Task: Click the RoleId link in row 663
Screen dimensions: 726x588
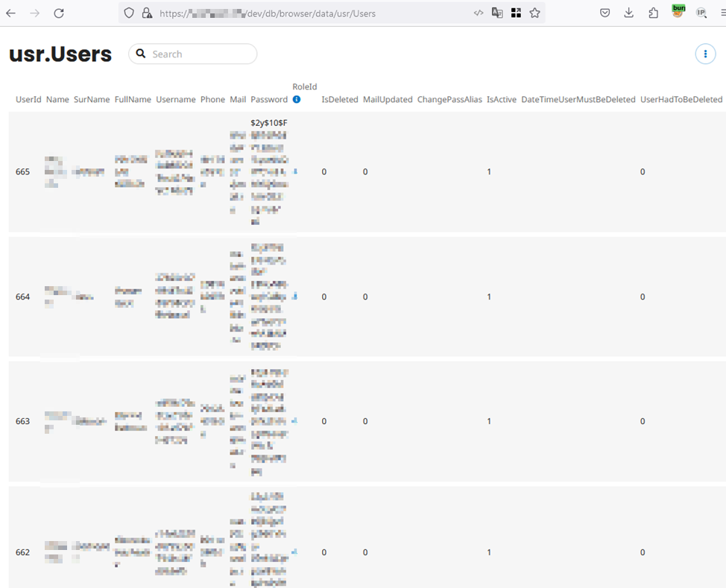Action: click(x=295, y=421)
